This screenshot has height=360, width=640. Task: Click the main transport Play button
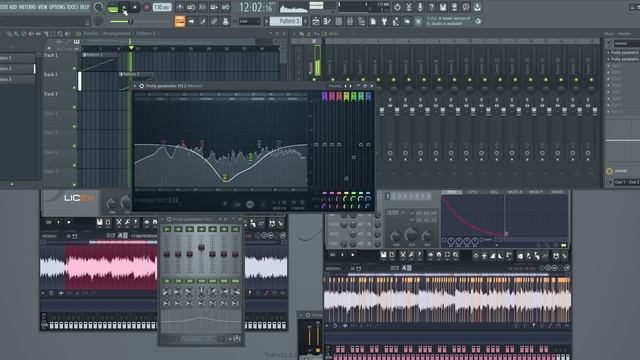(x=124, y=8)
